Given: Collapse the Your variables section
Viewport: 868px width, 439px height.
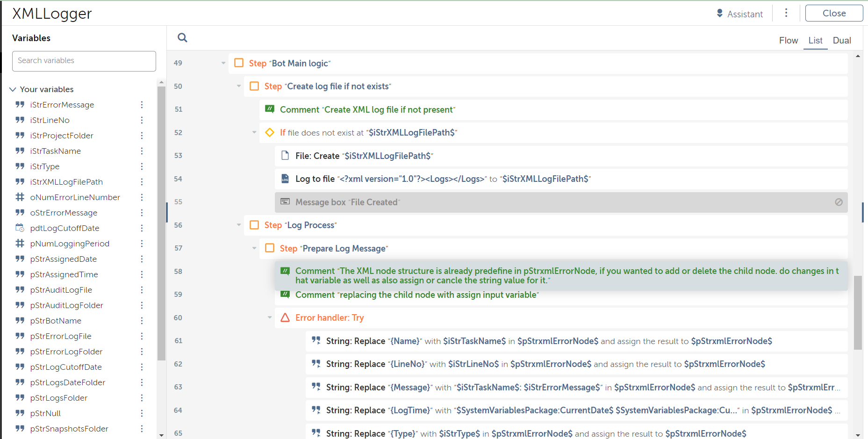Looking at the screenshot, I should pyautogui.click(x=13, y=89).
